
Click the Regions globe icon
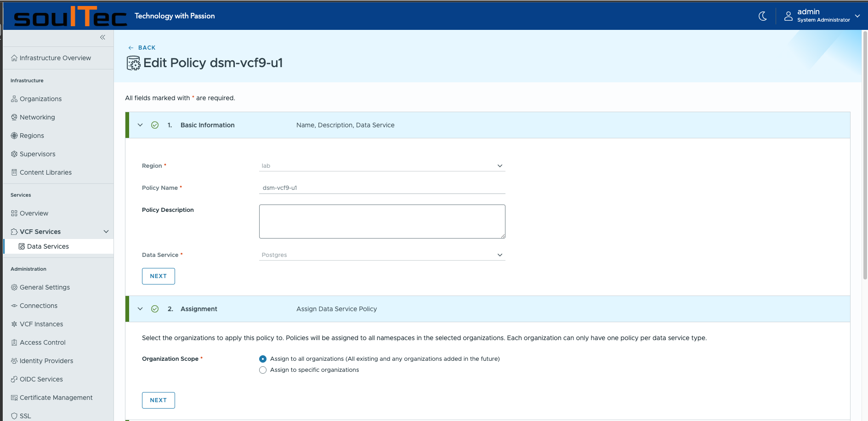[x=14, y=136]
